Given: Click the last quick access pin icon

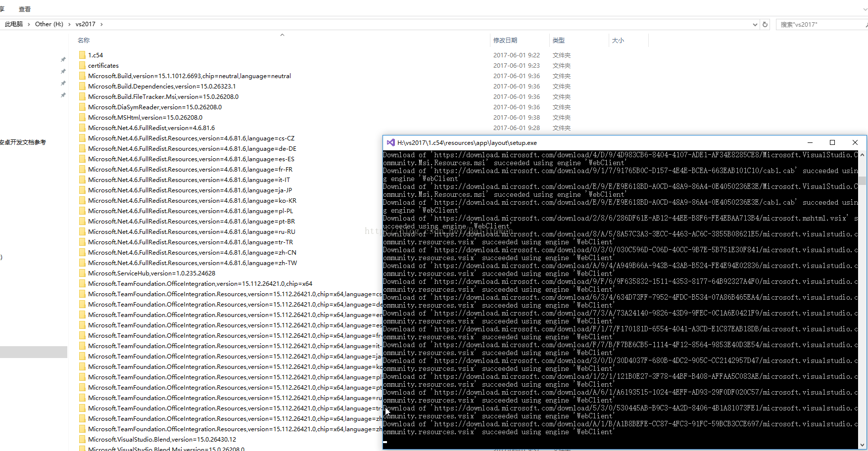Looking at the screenshot, I should pyautogui.click(x=63, y=95).
